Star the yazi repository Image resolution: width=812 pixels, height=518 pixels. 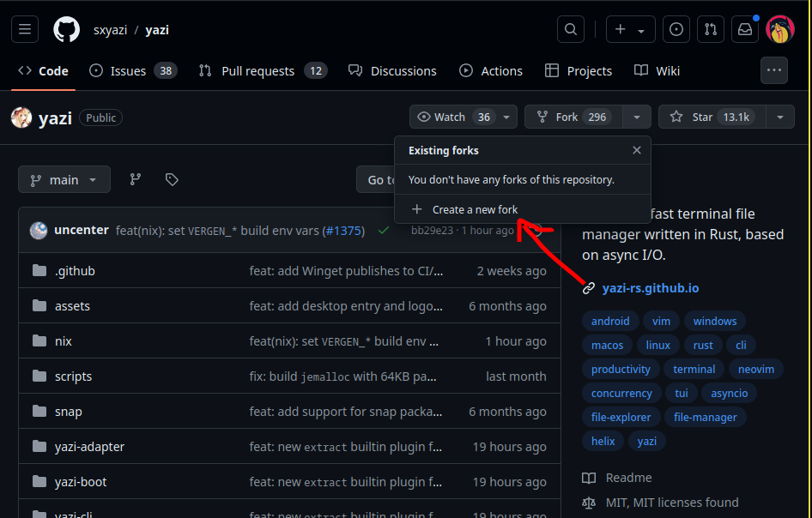pos(710,117)
